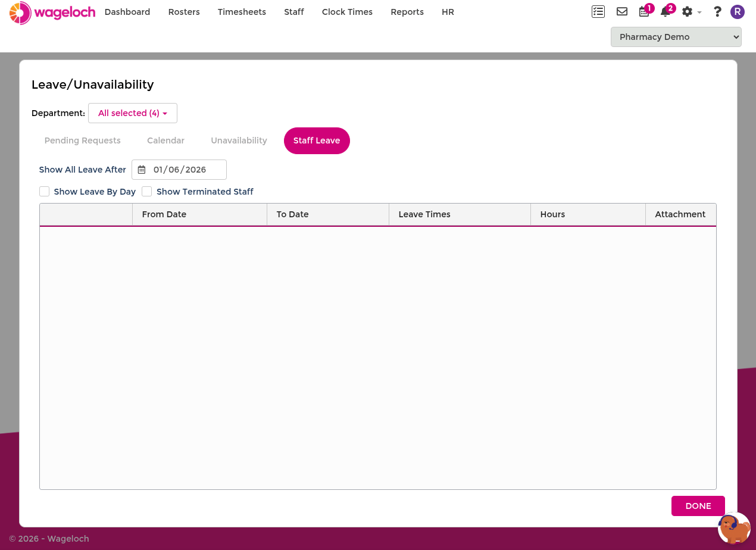Open the settings gear menu

tap(691, 12)
